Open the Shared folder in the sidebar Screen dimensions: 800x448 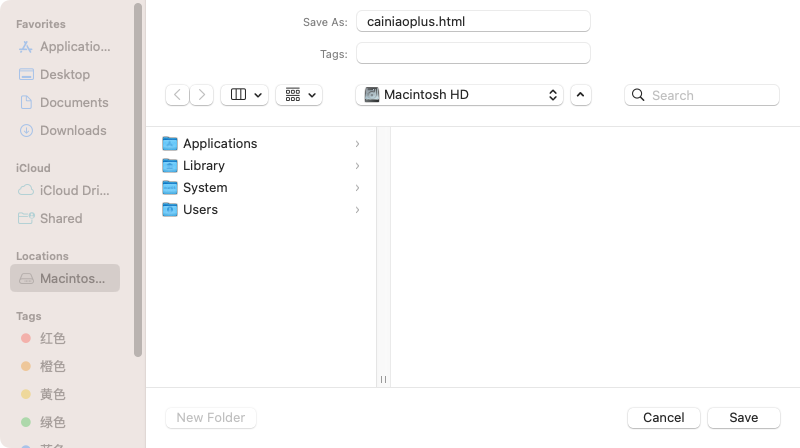60,218
